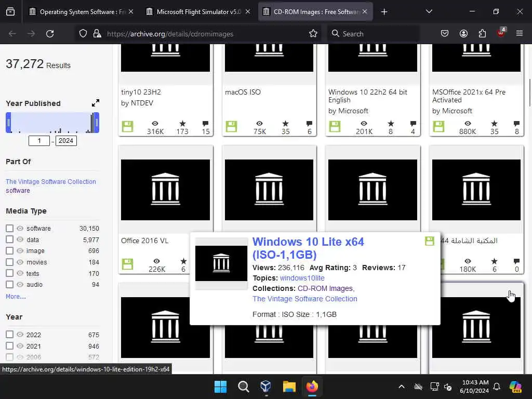Open tracking protection shield icon
The height and width of the screenshot is (399, 532).
(83, 34)
